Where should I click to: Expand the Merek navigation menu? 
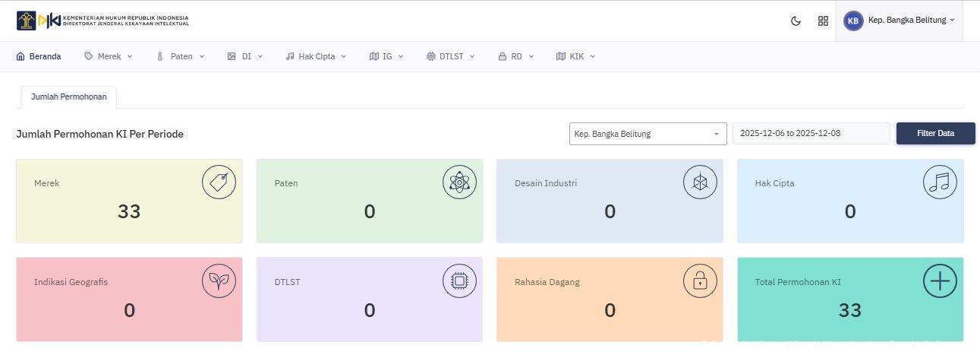[109, 56]
